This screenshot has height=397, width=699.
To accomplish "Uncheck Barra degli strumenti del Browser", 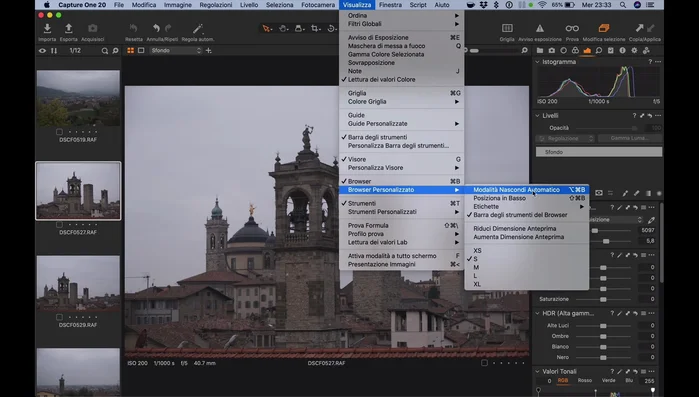I will (520, 215).
